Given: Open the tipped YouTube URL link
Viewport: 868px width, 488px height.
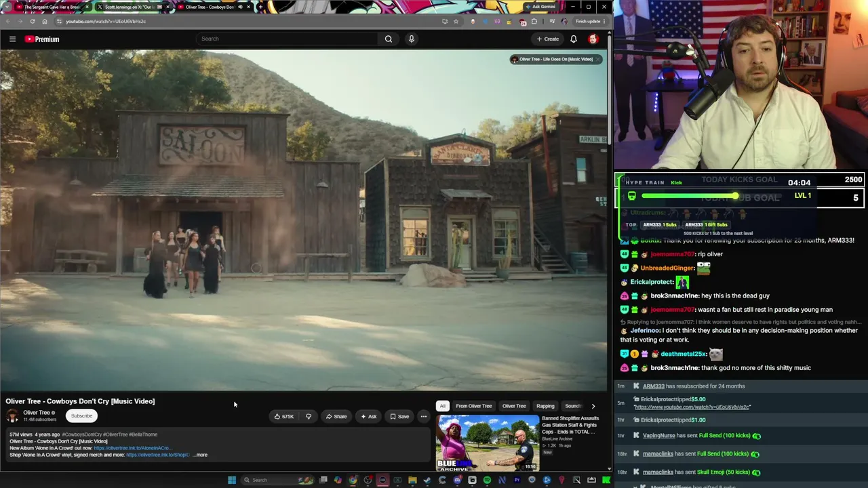Looking at the screenshot, I should pyautogui.click(x=692, y=407).
